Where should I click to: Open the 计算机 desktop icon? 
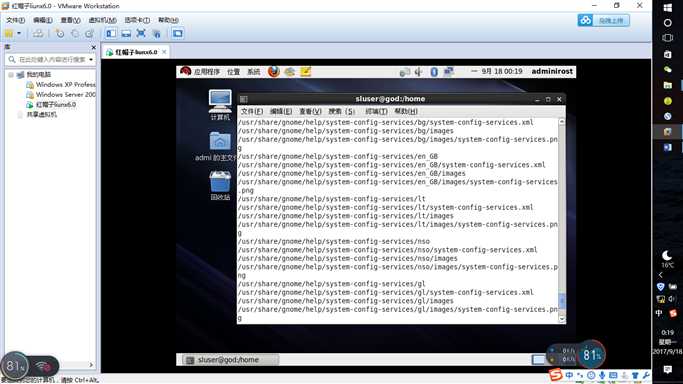pyautogui.click(x=220, y=104)
